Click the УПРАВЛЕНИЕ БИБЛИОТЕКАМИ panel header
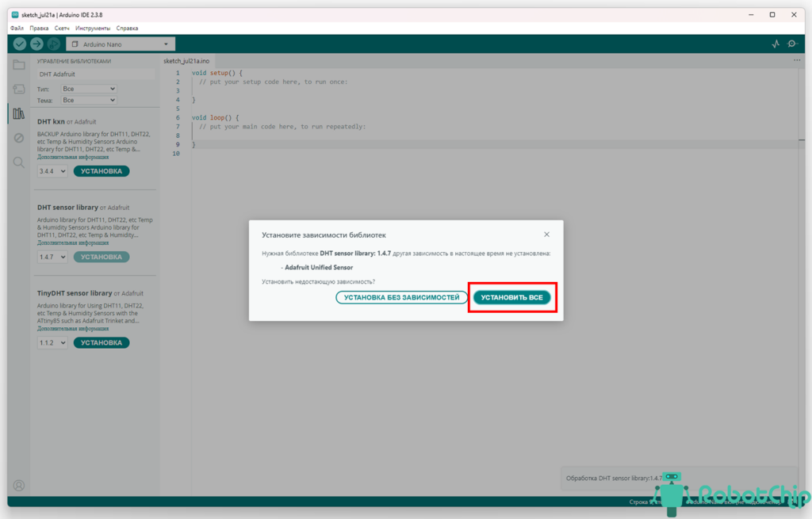The width and height of the screenshot is (812, 519). (x=74, y=61)
